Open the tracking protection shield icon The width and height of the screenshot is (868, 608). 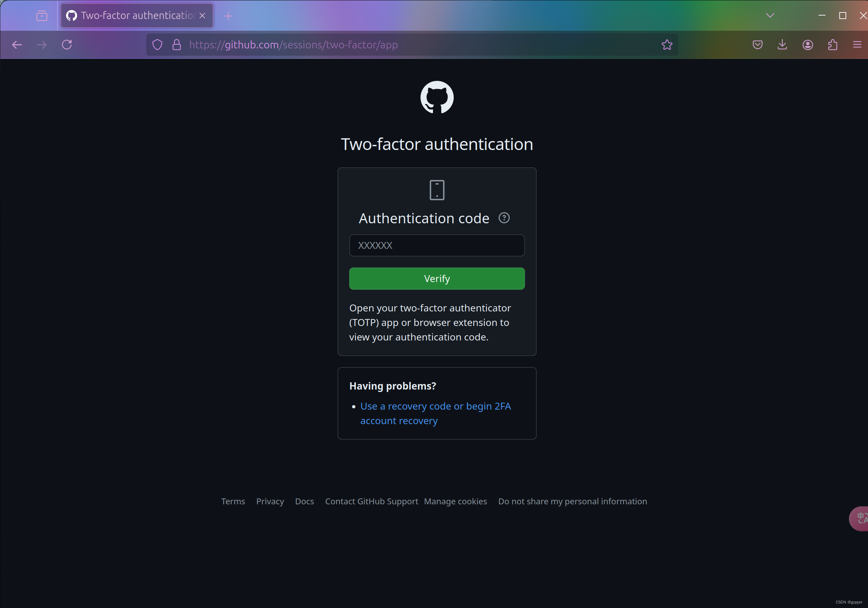[157, 45]
